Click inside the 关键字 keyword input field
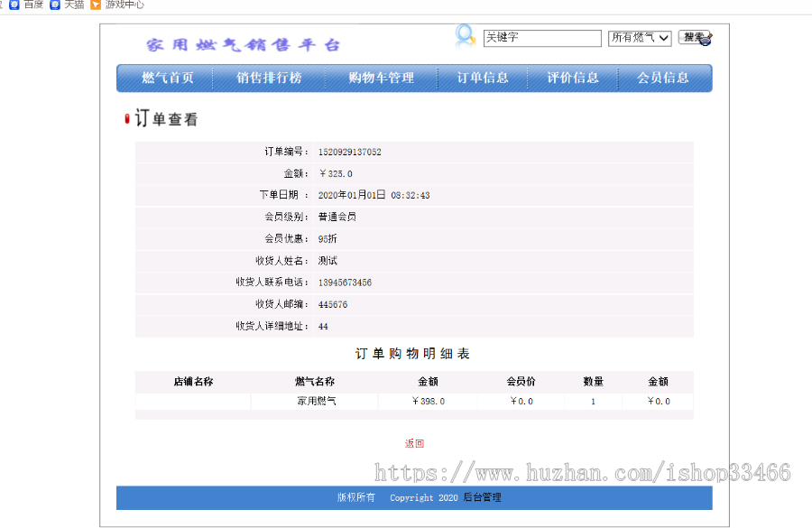The height and width of the screenshot is (528, 812). coord(541,38)
